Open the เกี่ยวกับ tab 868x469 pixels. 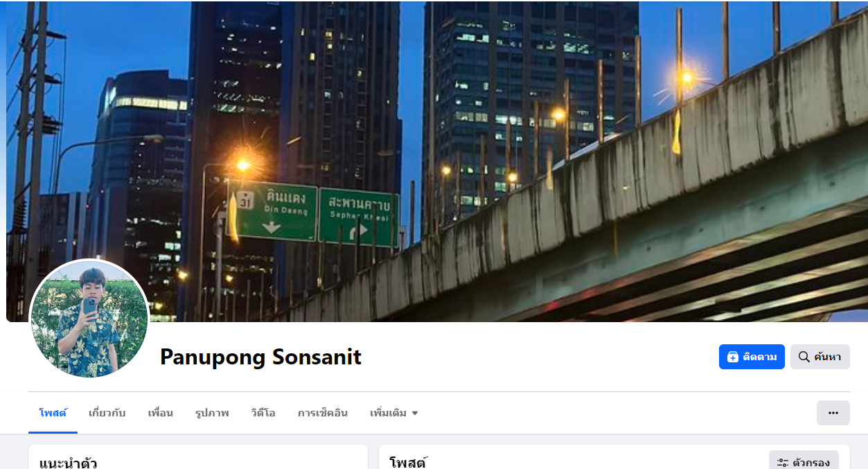tap(107, 413)
